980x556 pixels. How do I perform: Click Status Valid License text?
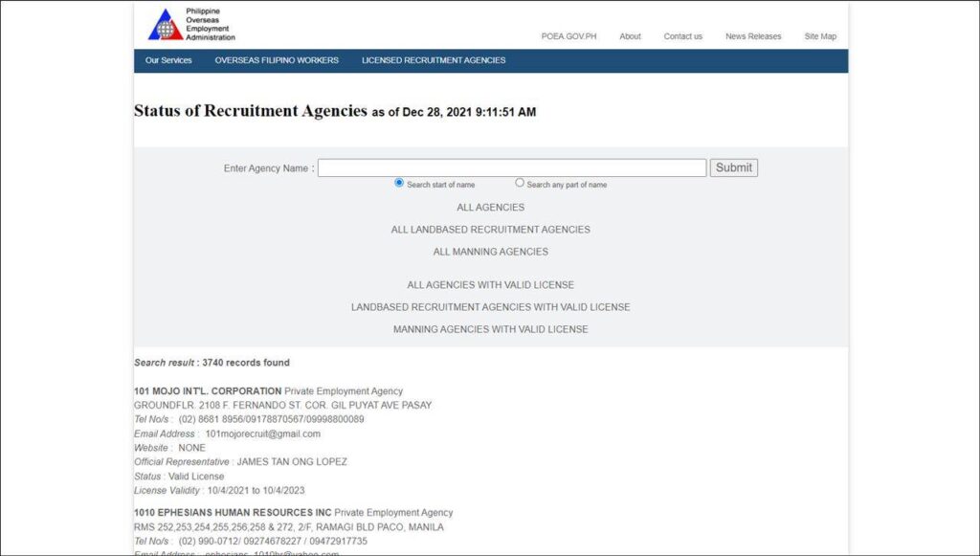pyautogui.click(x=179, y=476)
